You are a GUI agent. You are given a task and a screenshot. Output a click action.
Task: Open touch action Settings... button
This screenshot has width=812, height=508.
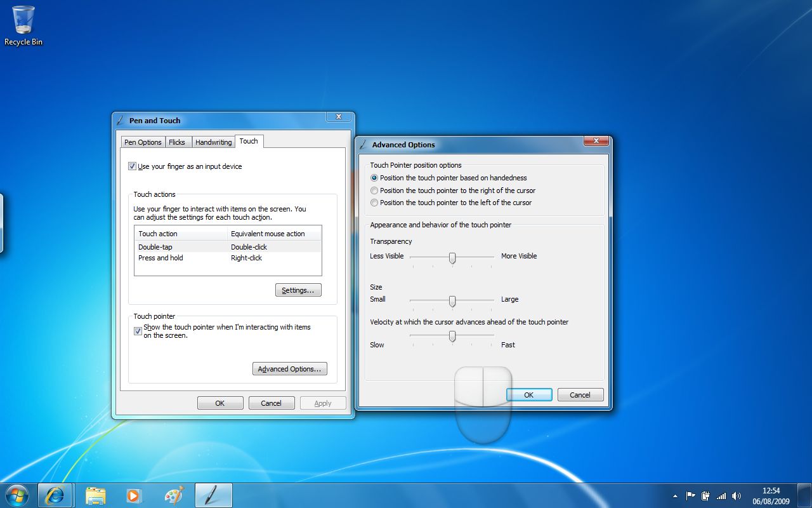pyautogui.click(x=298, y=290)
